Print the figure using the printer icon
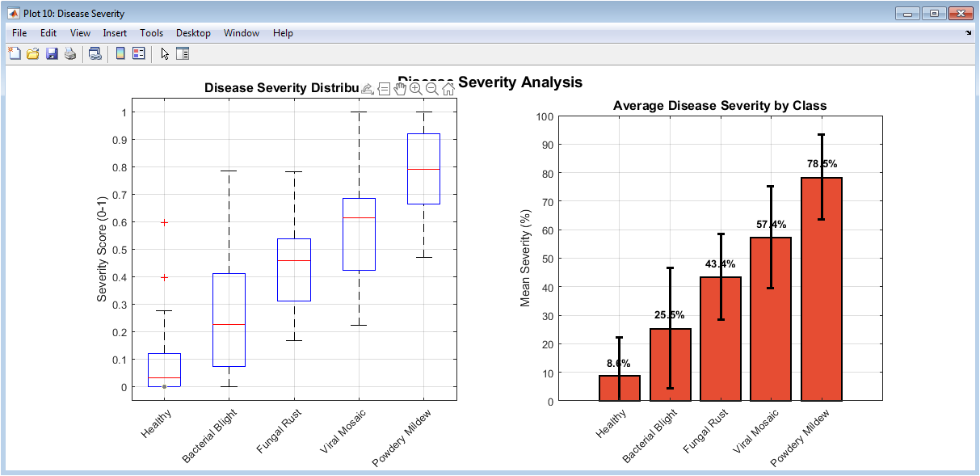The image size is (980, 476). pos(70,54)
